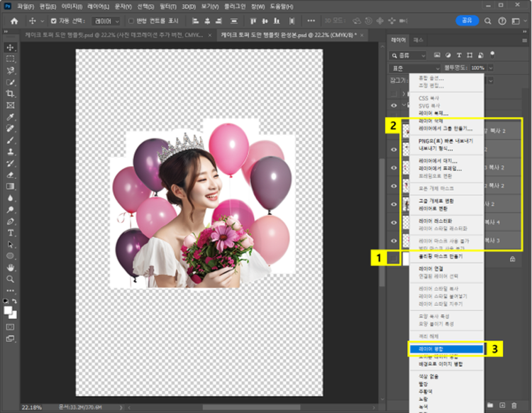Select the Eraser tool
Screen dimensions: 532x413
[11, 175]
